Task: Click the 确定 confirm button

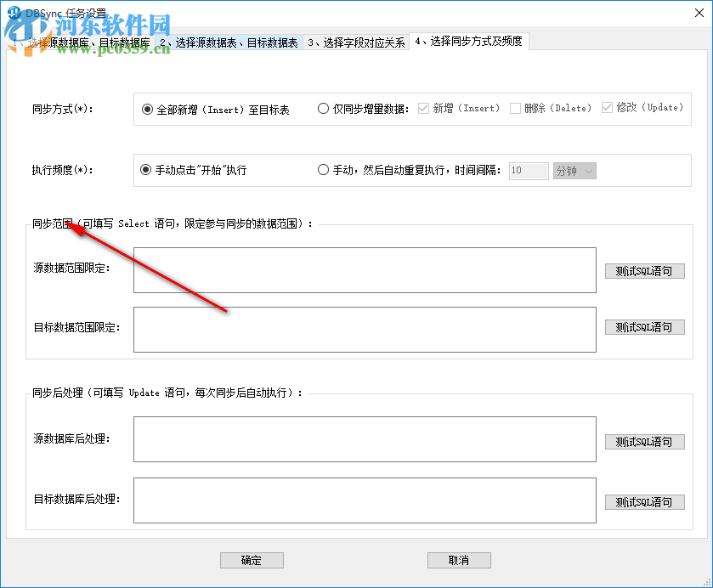Action: pos(252,560)
